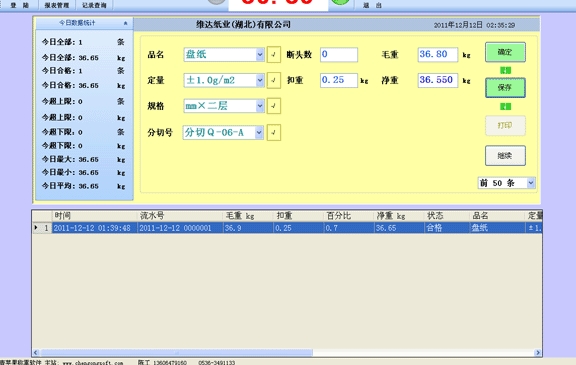Click the 退出 menu item
The width and height of the screenshot is (576, 365).
tap(372, 5)
